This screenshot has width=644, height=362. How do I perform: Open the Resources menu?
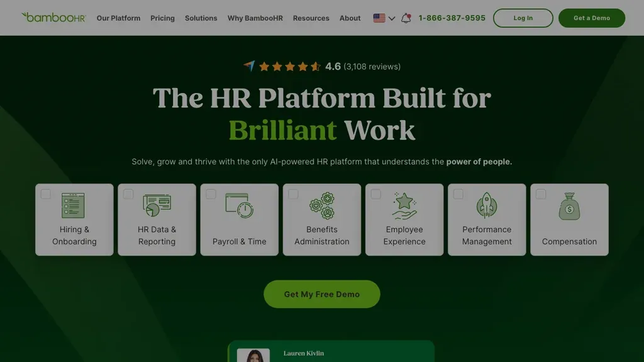point(311,18)
